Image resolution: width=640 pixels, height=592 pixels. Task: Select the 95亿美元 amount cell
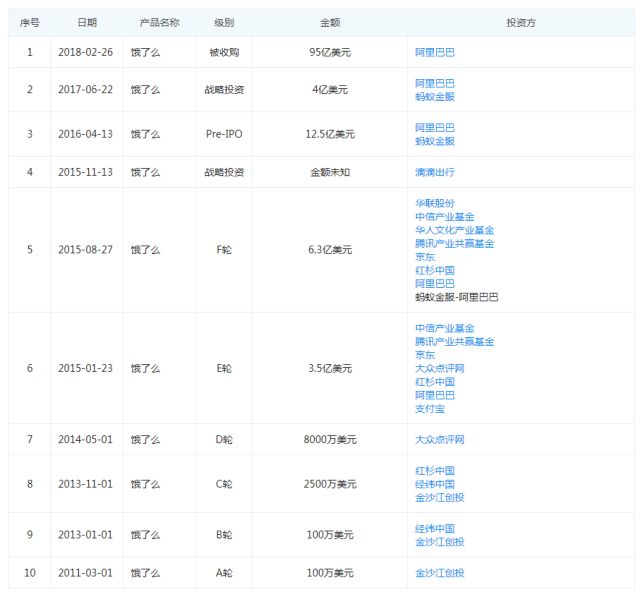pos(330,52)
